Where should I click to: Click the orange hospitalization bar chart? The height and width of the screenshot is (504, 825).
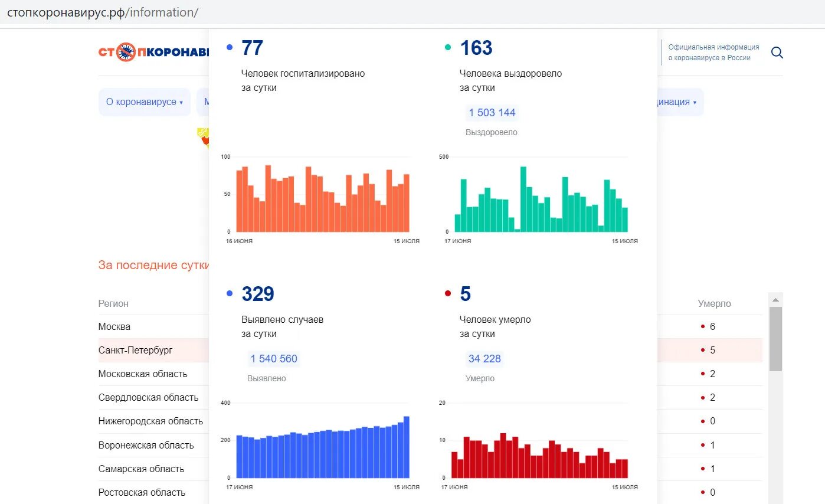click(322, 198)
